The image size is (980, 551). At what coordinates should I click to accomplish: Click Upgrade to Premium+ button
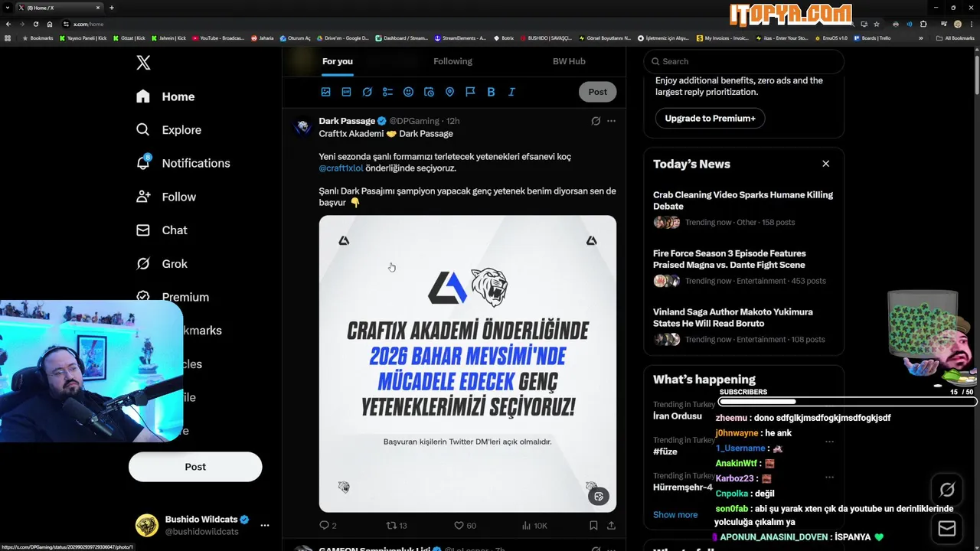coord(710,119)
